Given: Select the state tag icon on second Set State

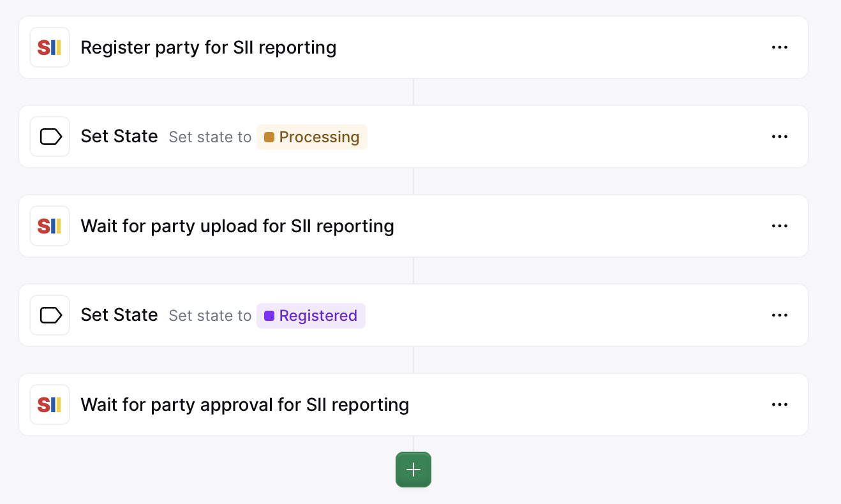Looking at the screenshot, I should pyautogui.click(x=49, y=315).
